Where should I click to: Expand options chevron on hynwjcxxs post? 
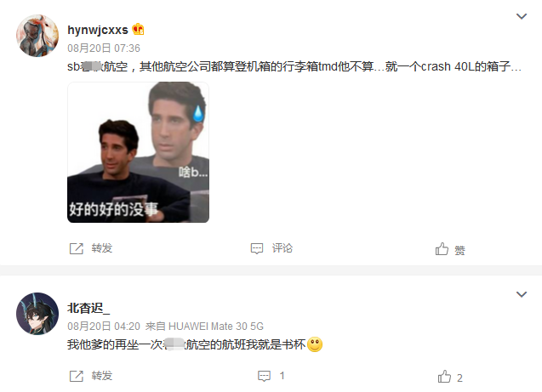(x=522, y=16)
